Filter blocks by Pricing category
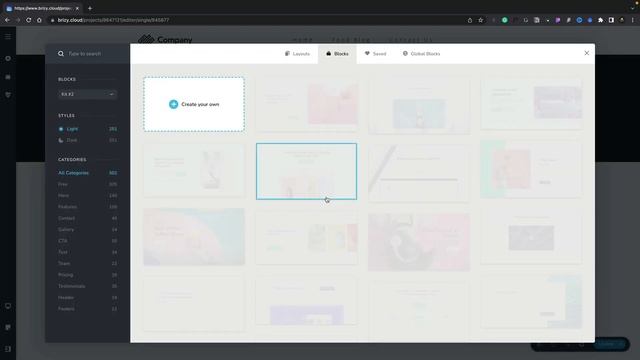The width and height of the screenshot is (640, 360). pyautogui.click(x=87, y=275)
